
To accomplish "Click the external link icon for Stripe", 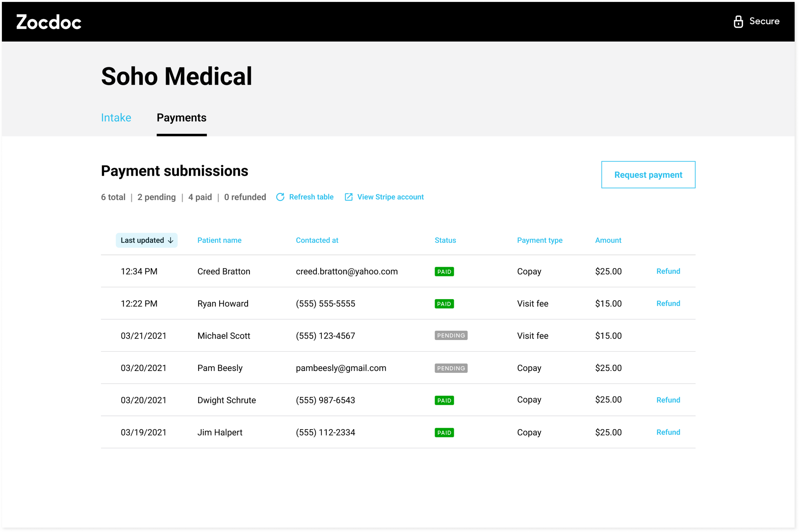I will pos(348,197).
